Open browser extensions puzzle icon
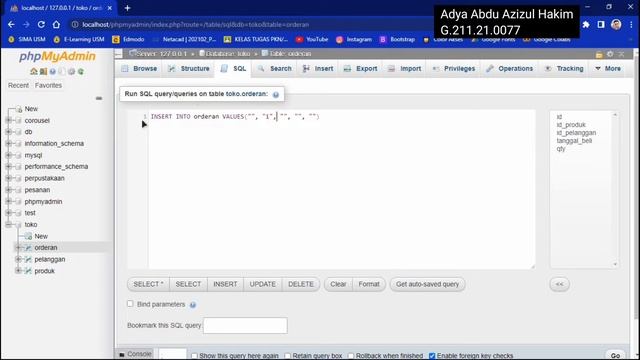640x360 pixels. [x=586, y=24]
